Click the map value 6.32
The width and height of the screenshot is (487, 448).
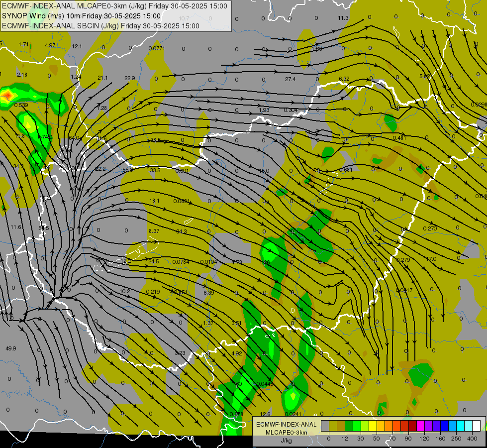(x=344, y=79)
